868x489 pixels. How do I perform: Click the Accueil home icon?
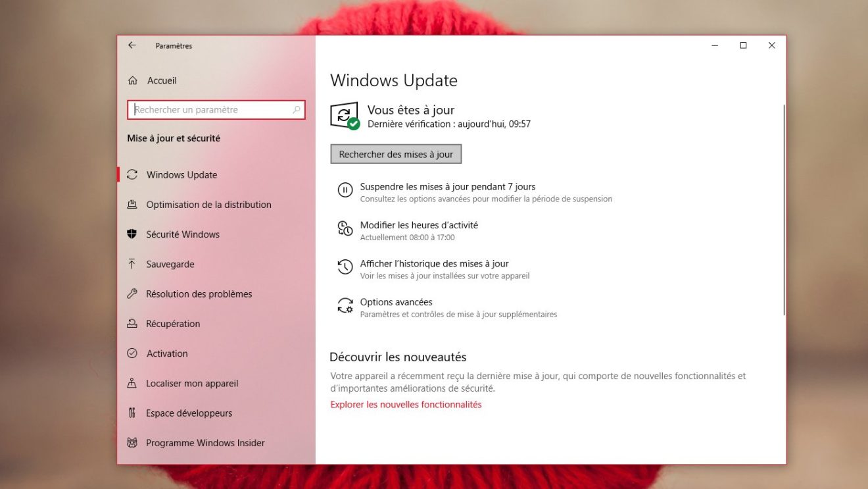click(133, 80)
